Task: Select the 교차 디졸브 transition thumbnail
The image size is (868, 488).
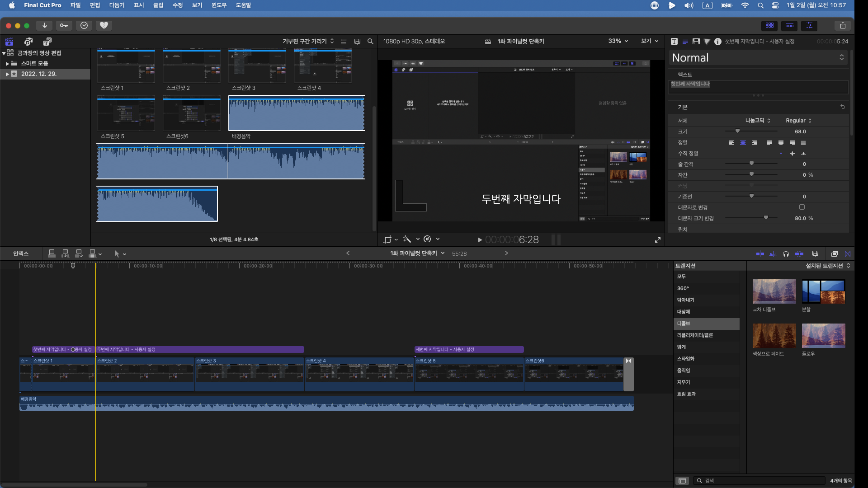Action: [x=774, y=291]
